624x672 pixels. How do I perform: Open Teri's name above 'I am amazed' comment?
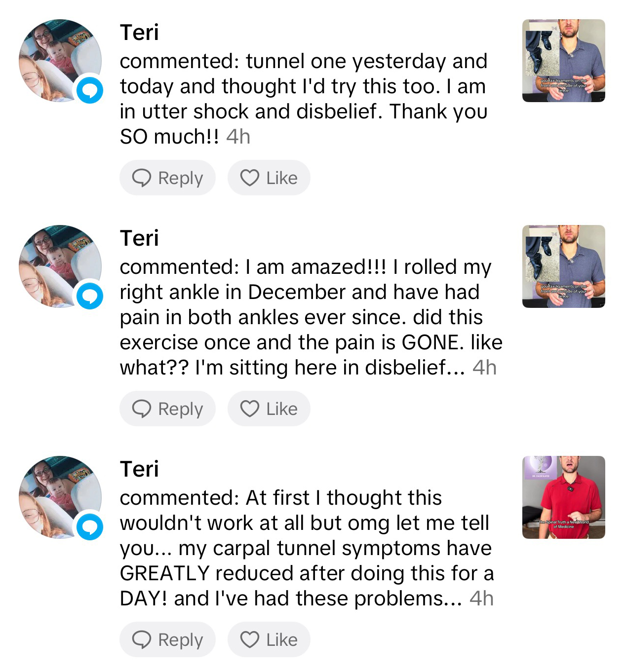(139, 238)
